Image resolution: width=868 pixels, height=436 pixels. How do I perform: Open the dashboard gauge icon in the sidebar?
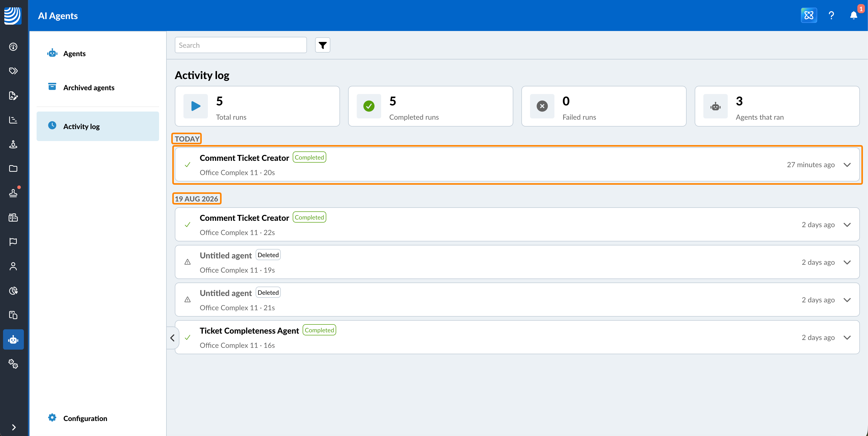pyautogui.click(x=13, y=46)
